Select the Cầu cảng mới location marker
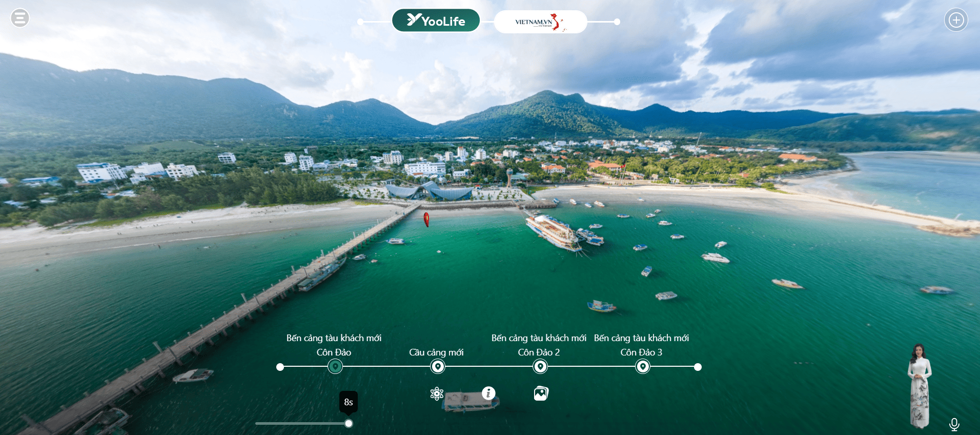This screenshot has width=980, height=435. [x=437, y=367]
